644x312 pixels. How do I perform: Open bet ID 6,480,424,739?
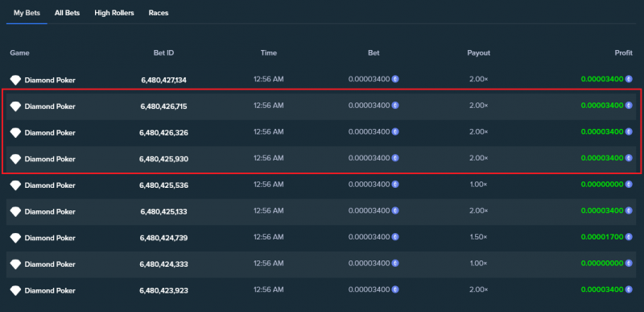pyautogui.click(x=164, y=238)
